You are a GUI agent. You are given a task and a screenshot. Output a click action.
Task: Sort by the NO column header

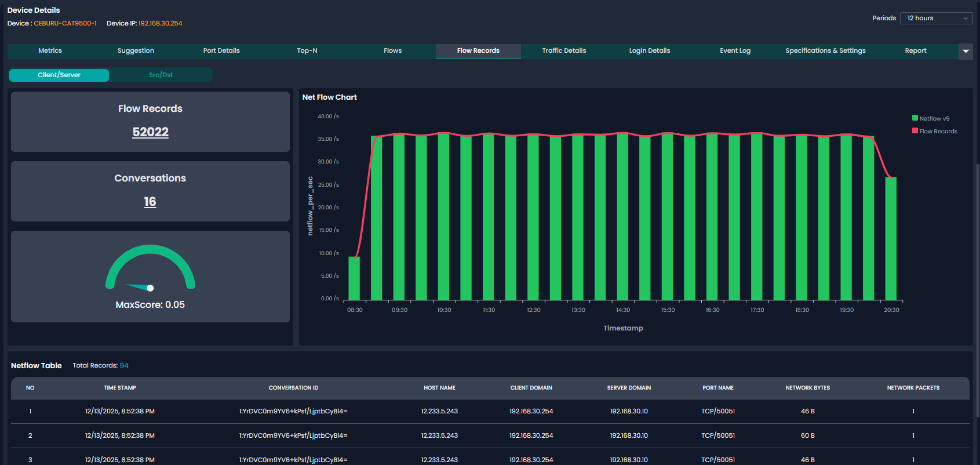[30, 388]
